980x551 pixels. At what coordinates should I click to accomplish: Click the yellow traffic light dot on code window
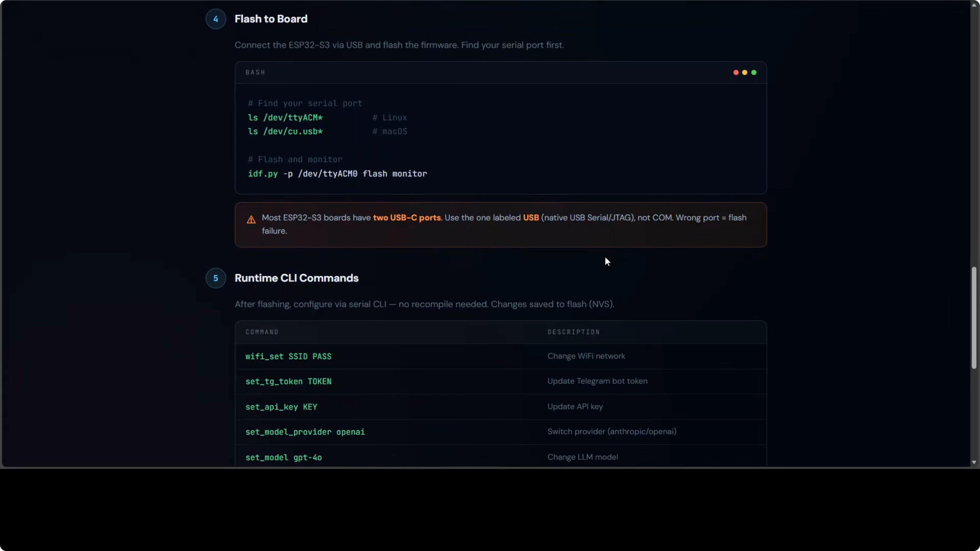(745, 72)
